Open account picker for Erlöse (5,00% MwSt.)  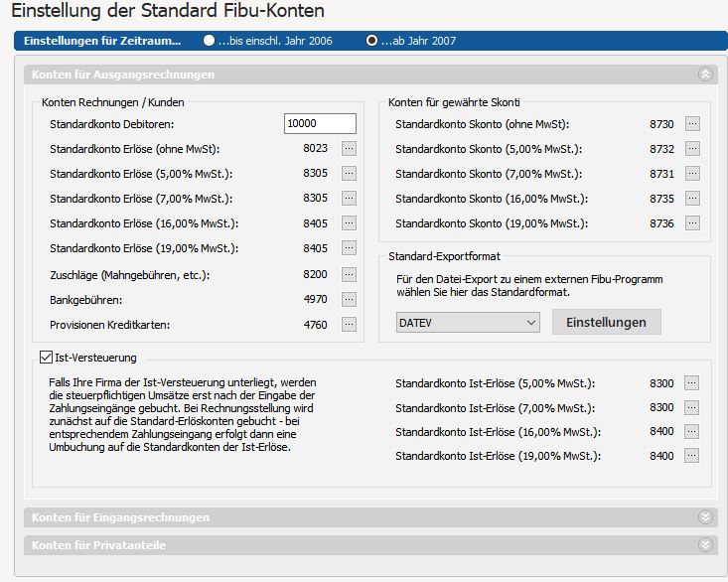[350, 173]
